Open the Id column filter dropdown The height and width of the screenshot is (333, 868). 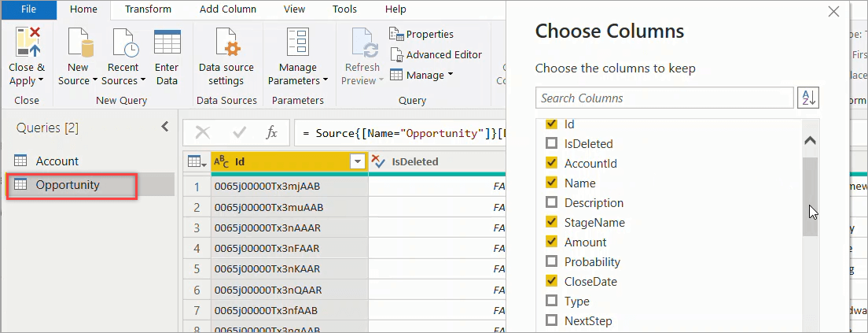click(359, 162)
